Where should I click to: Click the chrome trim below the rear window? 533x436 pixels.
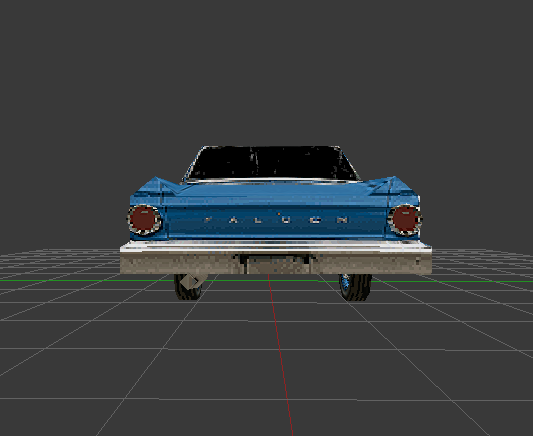click(273, 181)
